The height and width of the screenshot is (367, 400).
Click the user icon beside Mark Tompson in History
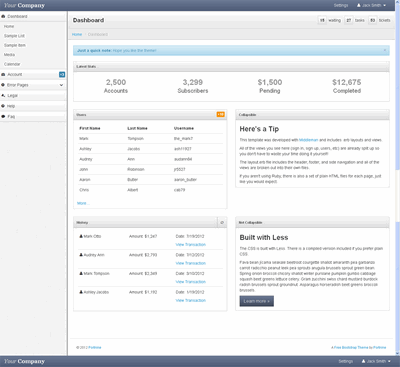(x=81, y=273)
